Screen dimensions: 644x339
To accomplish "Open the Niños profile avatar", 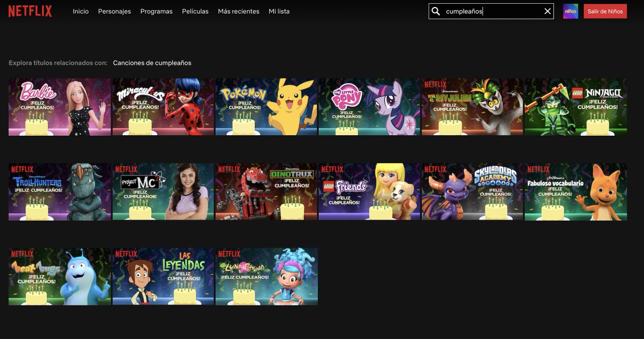I will coord(570,11).
